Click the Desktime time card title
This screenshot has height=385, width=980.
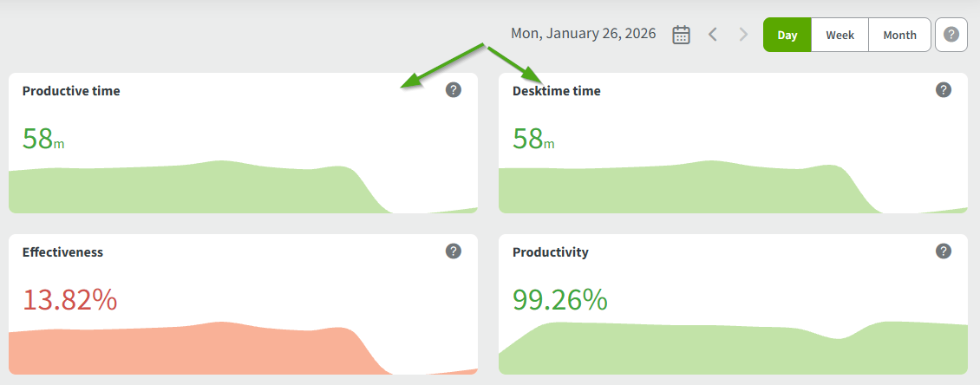tap(556, 91)
